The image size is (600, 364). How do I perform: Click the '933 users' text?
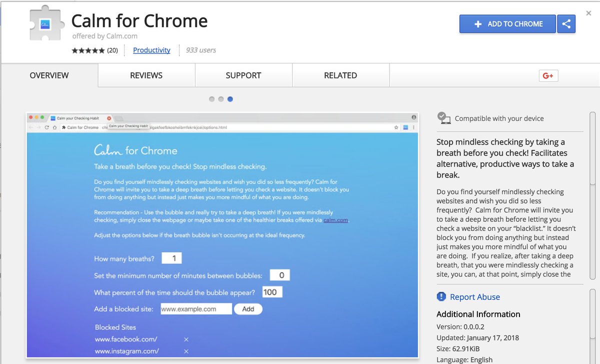[201, 50]
